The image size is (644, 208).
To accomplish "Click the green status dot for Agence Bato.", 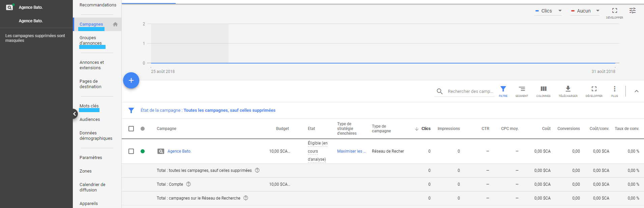I will [x=143, y=151].
